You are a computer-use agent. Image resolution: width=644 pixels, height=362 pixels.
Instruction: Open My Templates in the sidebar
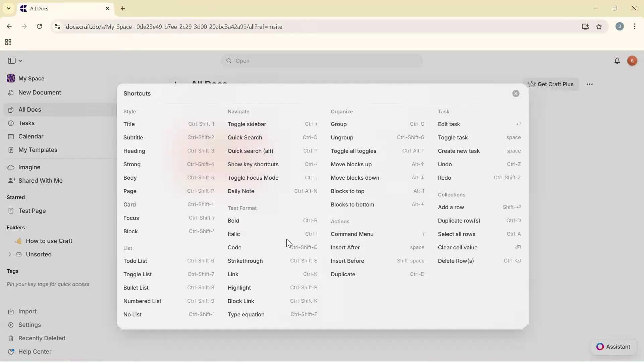37,150
